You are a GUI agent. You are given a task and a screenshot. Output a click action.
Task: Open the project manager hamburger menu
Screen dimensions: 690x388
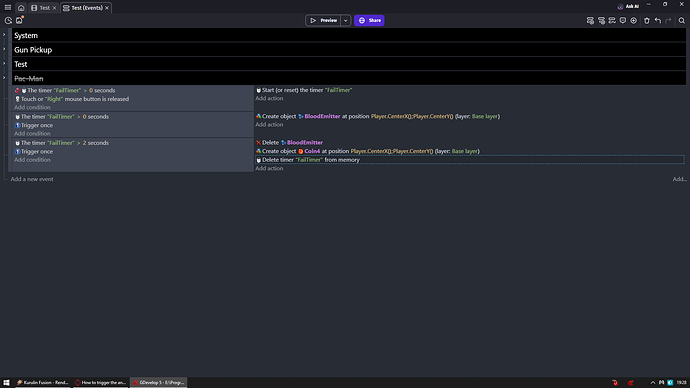tap(8, 7)
